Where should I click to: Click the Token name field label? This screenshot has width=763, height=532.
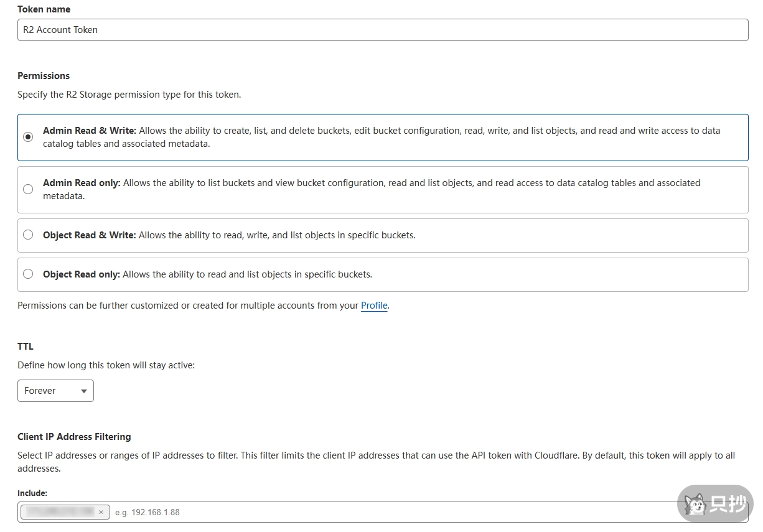44,9
